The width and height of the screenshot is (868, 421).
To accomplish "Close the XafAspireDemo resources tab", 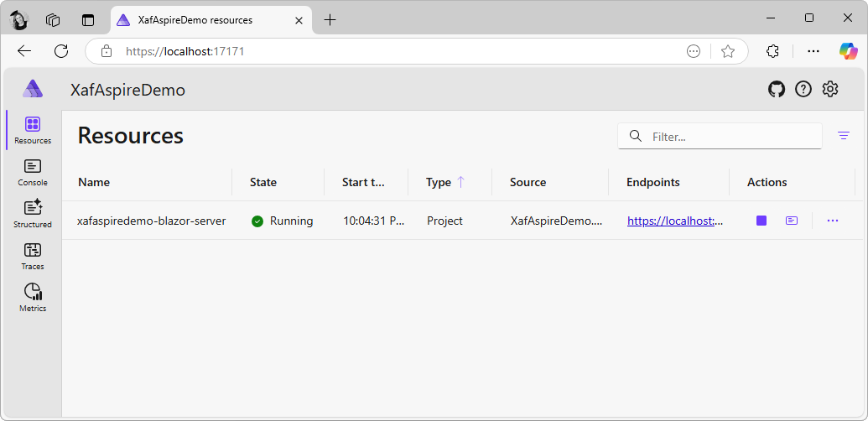I will point(299,20).
